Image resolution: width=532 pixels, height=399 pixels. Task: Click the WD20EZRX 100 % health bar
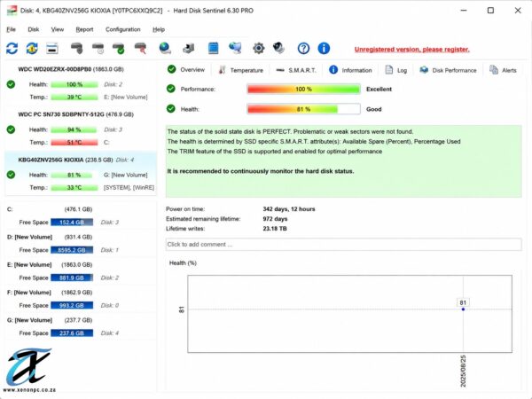coord(74,84)
